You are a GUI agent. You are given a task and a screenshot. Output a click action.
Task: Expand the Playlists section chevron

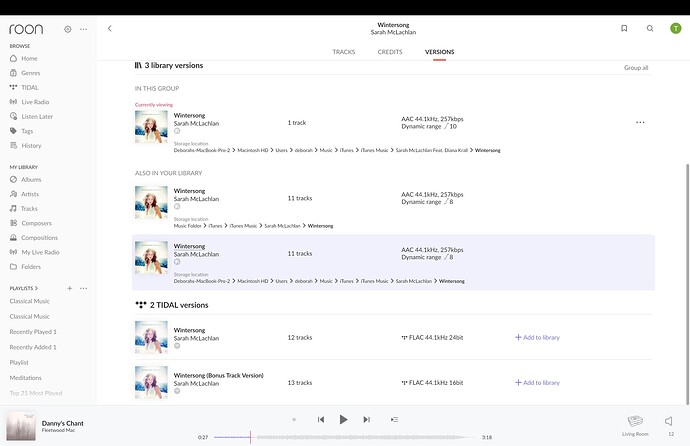(x=36, y=288)
